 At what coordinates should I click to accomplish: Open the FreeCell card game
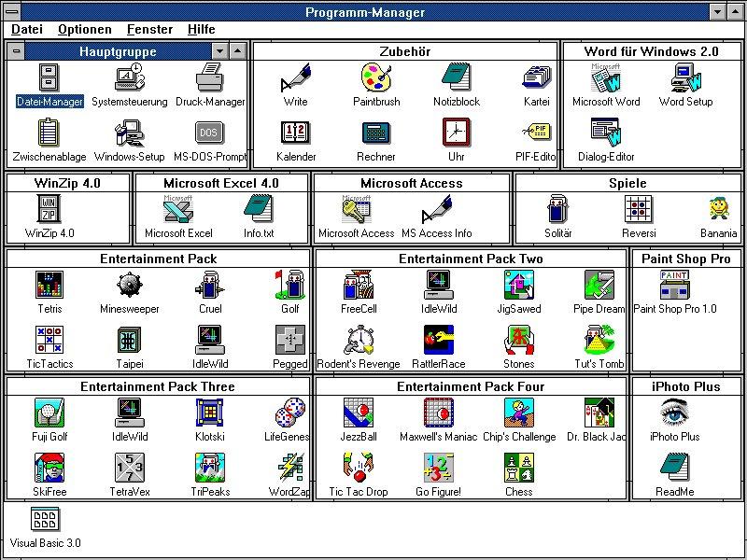pyautogui.click(x=359, y=287)
